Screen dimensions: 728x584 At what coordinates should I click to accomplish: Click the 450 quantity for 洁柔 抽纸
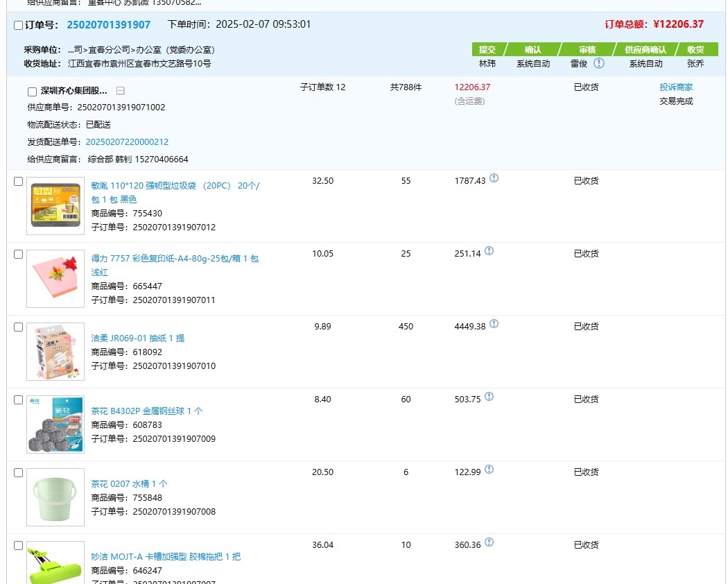(x=406, y=326)
